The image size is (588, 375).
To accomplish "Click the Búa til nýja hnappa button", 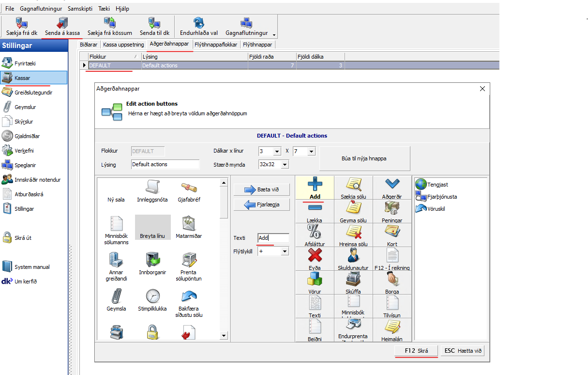I will coord(364,158).
